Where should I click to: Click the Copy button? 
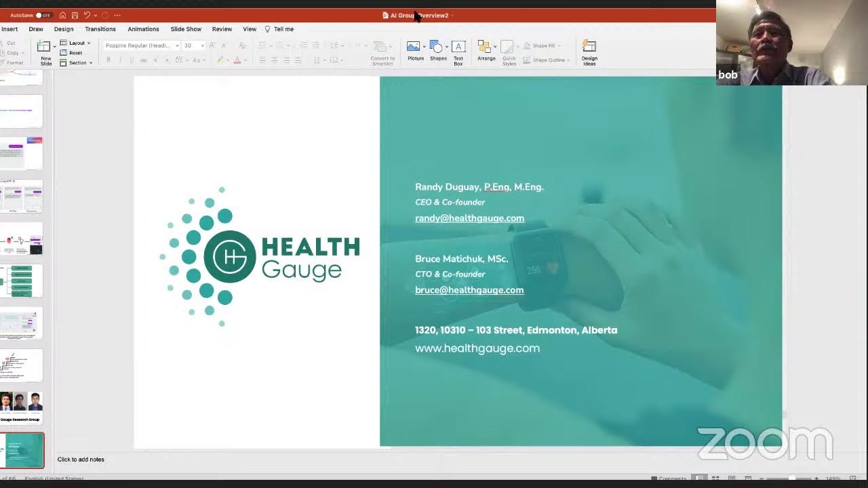pyautogui.click(x=12, y=53)
